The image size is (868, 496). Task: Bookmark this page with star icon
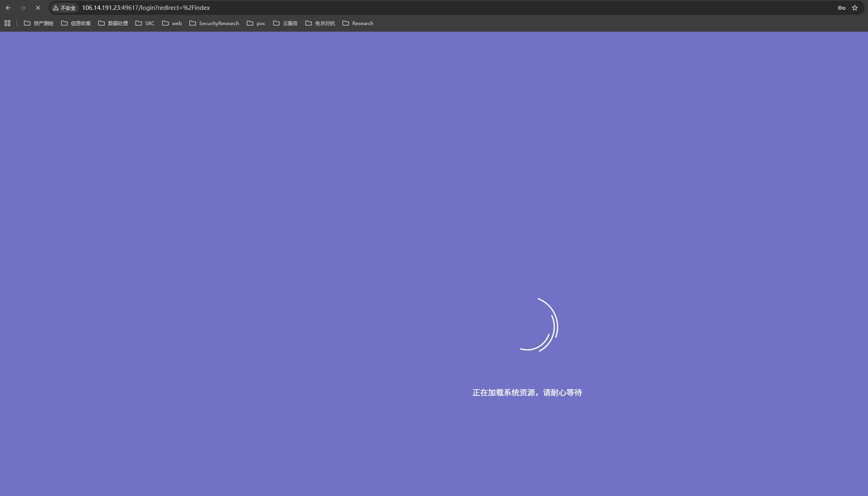[855, 8]
